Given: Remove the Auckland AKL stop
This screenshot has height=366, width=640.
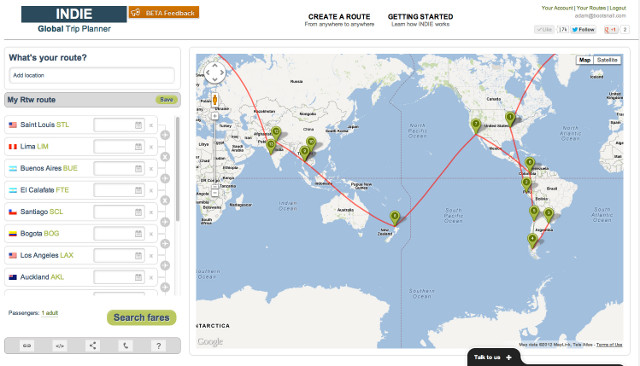Looking at the screenshot, I should 151,277.
